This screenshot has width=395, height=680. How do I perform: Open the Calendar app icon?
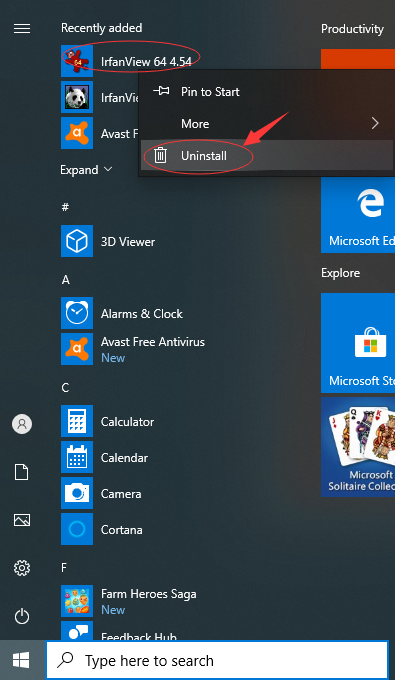77,457
